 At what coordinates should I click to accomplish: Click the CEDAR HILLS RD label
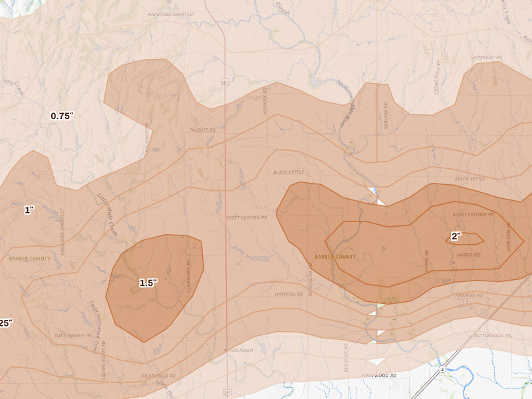(x=438, y=77)
